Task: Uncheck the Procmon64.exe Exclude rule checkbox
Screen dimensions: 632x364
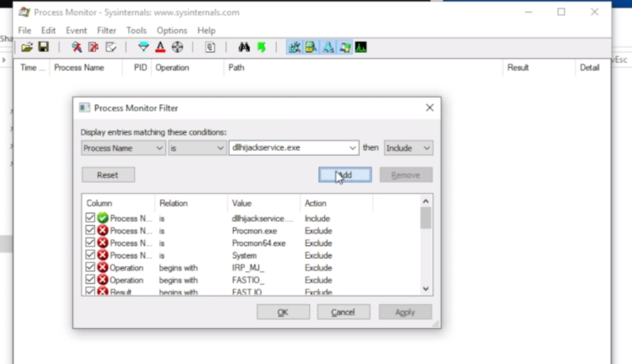Action: [90, 243]
